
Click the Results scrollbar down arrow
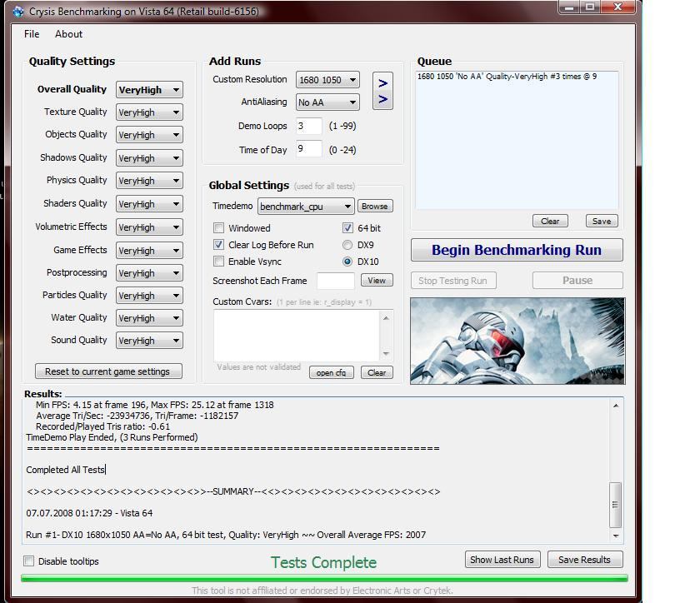616,536
